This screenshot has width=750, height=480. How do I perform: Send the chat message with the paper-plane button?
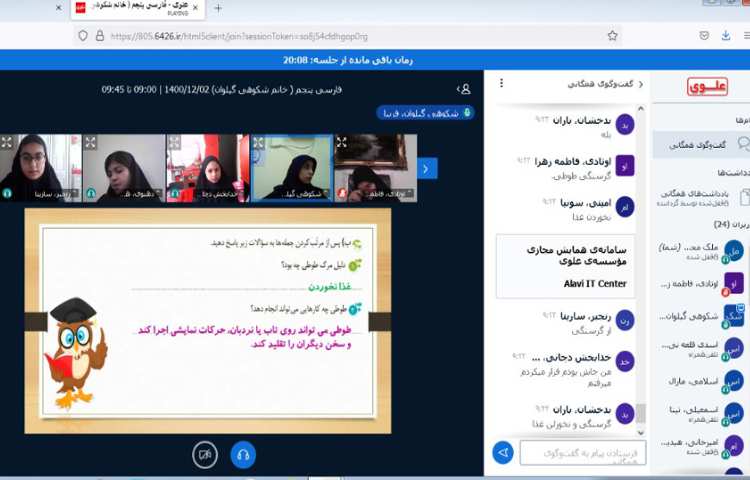(x=503, y=452)
